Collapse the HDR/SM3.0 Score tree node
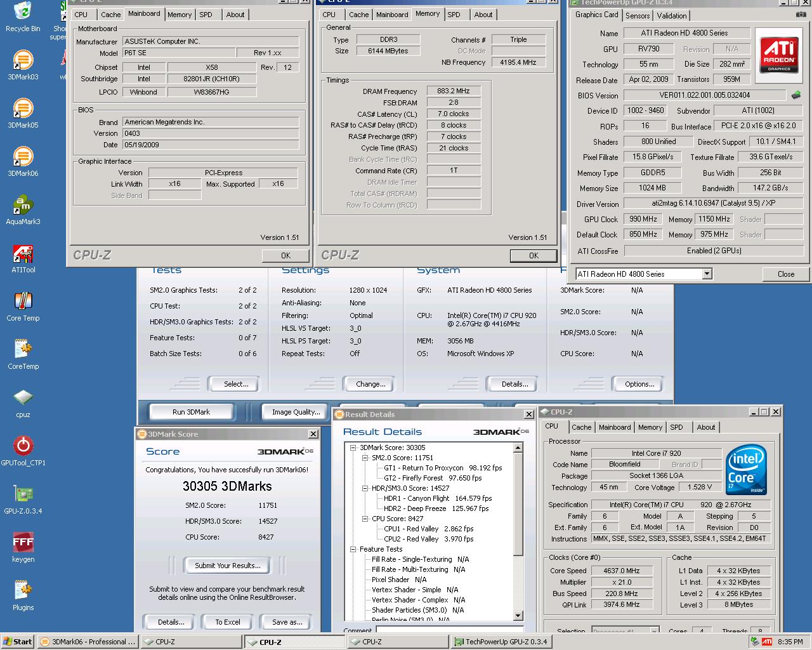The height and width of the screenshot is (650, 812). pyautogui.click(x=365, y=488)
